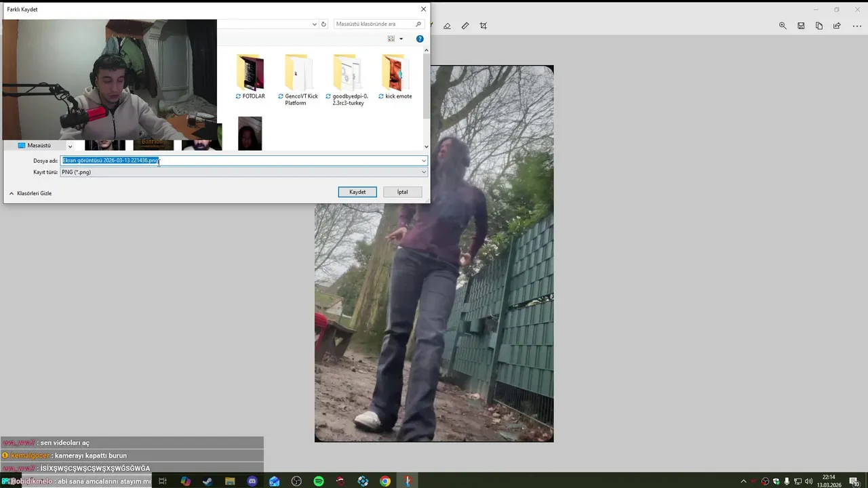
Task: Click the search magnifier in dialog
Action: click(418, 24)
